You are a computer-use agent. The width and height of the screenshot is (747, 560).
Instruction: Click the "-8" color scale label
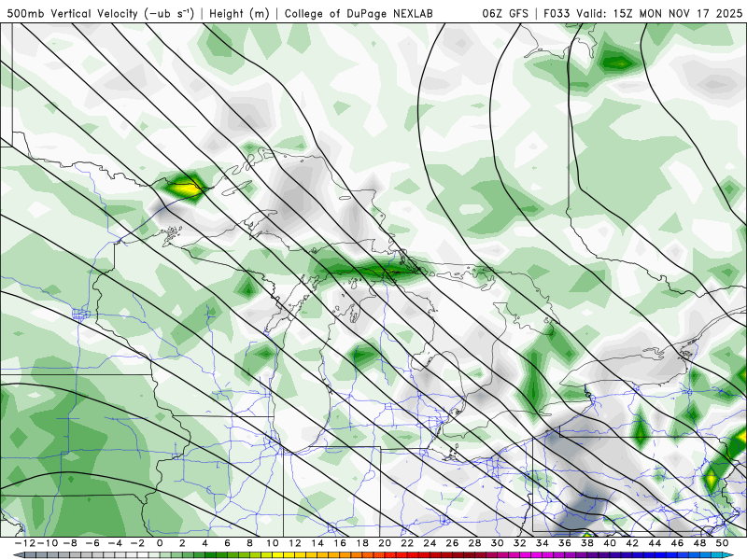pos(70,543)
